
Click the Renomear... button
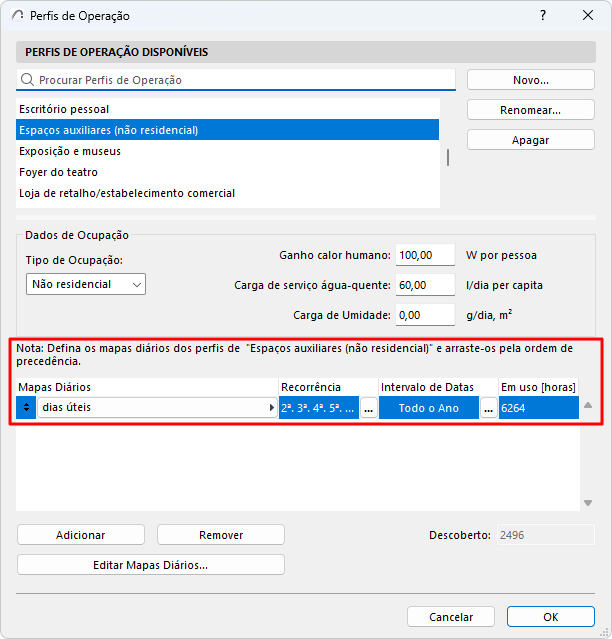click(531, 110)
